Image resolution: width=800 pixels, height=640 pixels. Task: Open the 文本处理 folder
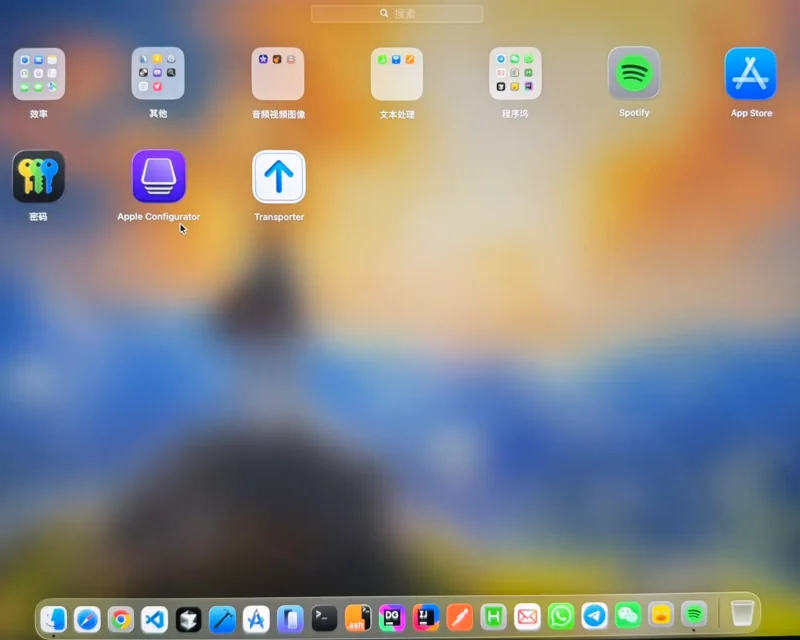(x=396, y=74)
